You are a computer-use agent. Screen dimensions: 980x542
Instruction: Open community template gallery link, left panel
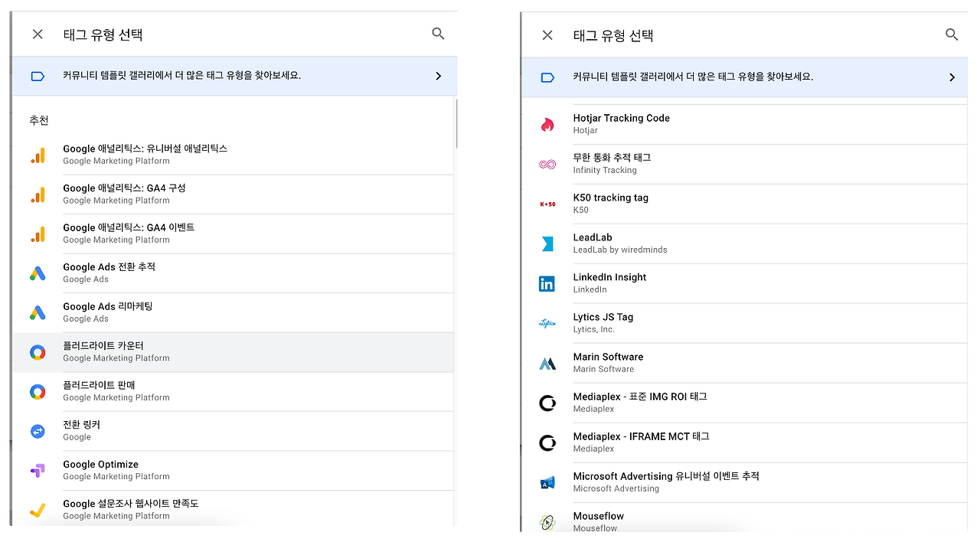(x=234, y=76)
